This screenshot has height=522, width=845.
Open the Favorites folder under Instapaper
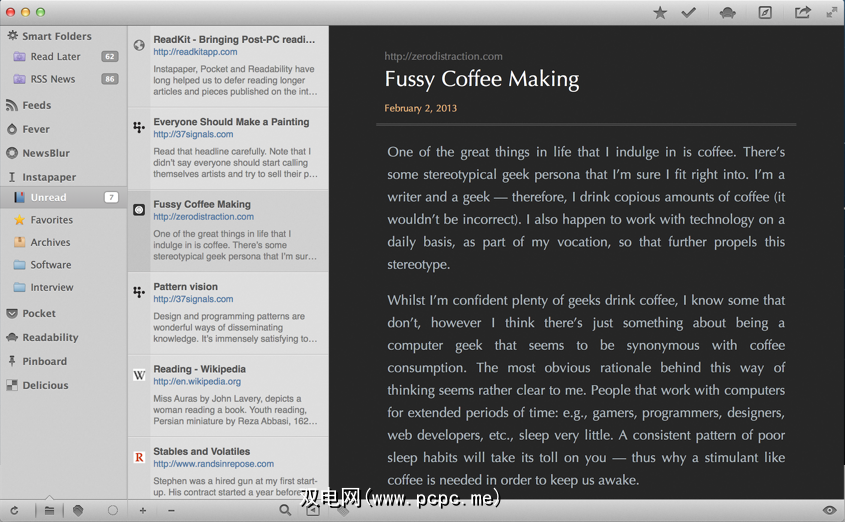click(x=51, y=220)
